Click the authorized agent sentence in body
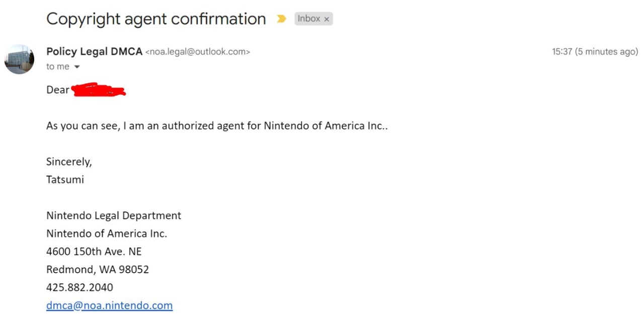Viewport: 644px width, 318px height. [217, 126]
